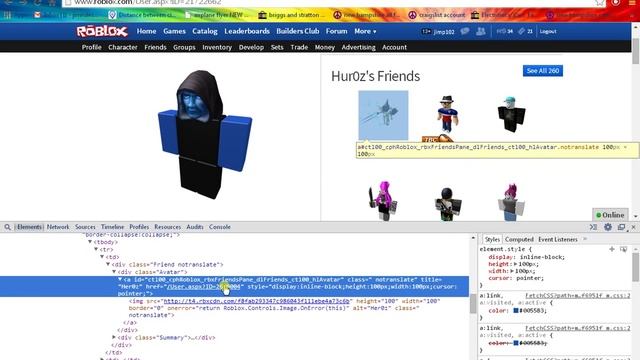This screenshot has height=360, width=640.
Task: Open the airplane flyer NEW bookmark
Action: pyautogui.click(x=217, y=15)
